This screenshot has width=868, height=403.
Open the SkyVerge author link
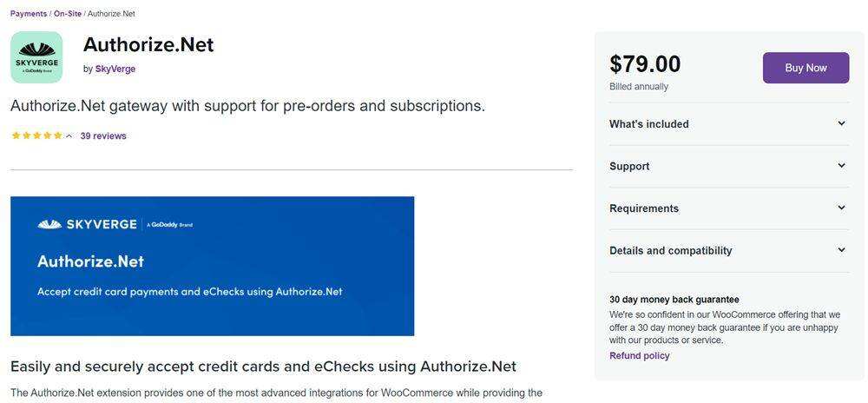click(115, 69)
